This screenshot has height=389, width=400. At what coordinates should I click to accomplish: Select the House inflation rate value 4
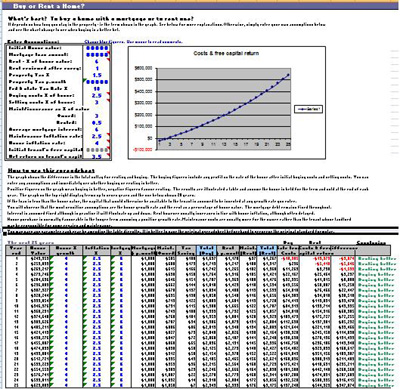tap(97, 143)
